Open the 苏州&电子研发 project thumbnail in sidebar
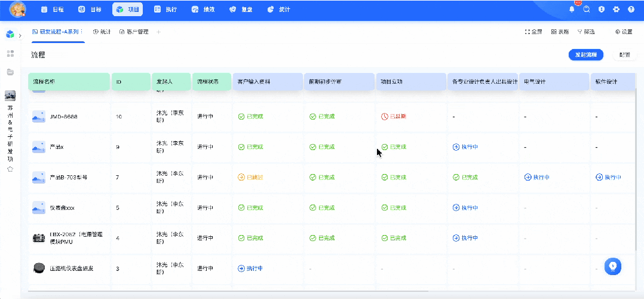This screenshot has width=644, height=299. 10,96
